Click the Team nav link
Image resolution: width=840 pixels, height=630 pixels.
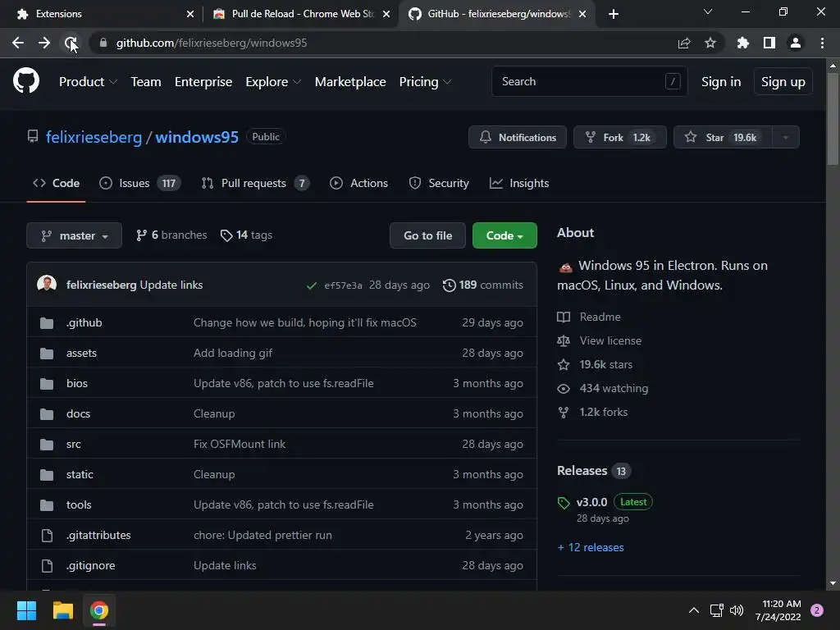tap(146, 81)
